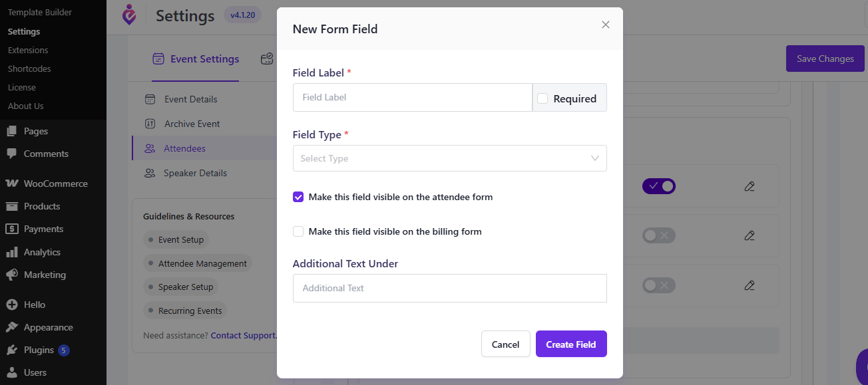
Task: Click the Field Label input box
Action: (x=413, y=97)
